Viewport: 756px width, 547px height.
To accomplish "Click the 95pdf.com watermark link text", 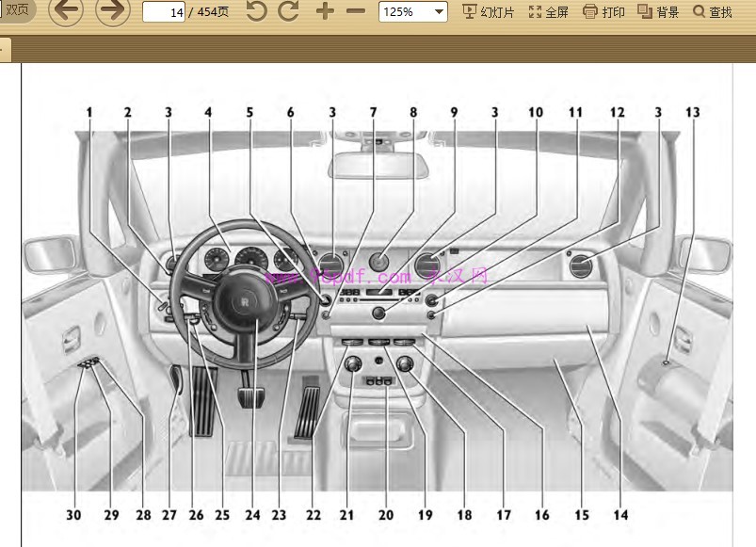I will 337,277.
